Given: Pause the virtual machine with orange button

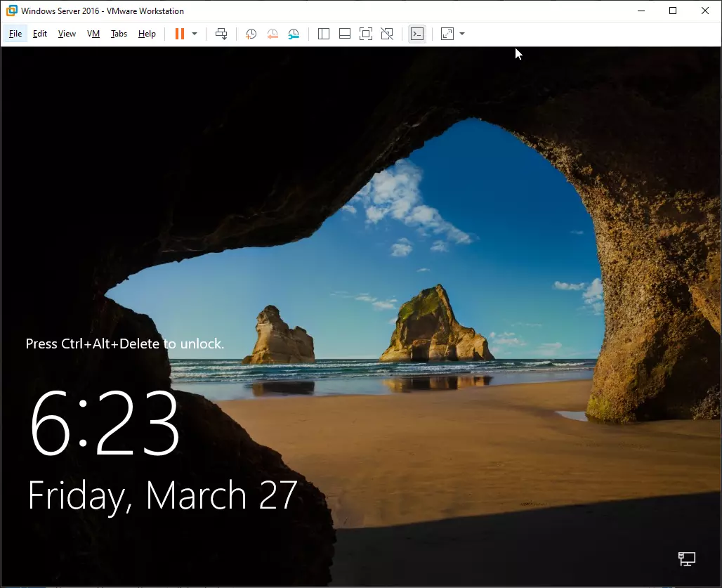Looking at the screenshot, I should pyautogui.click(x=180, y=34).
